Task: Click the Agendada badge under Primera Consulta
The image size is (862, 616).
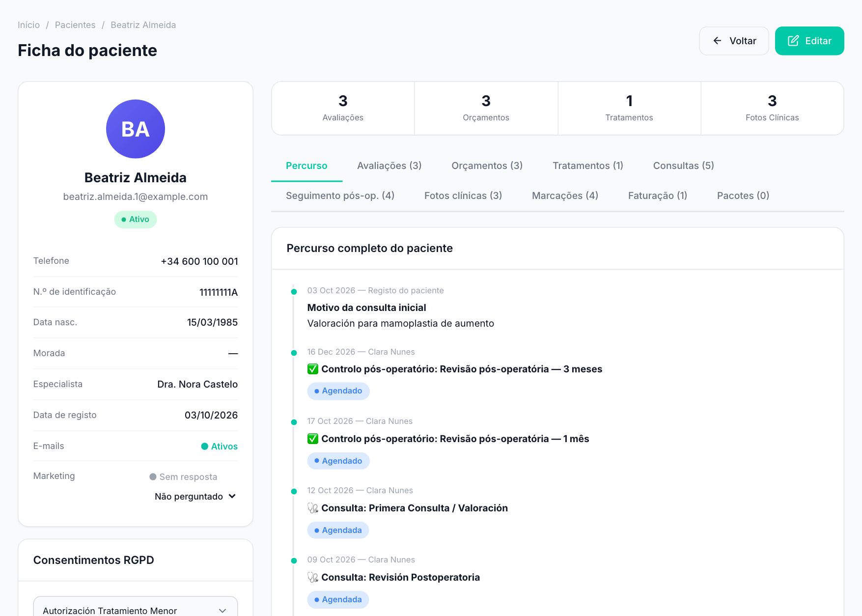Action: tap(338, 530)
